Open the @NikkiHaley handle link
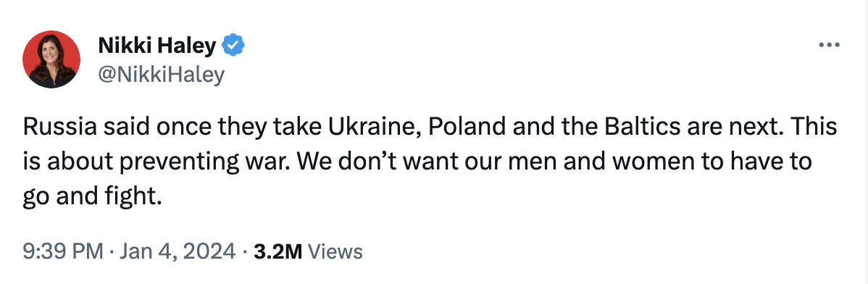This screenshot has height=284, width=868. point(161,74)
